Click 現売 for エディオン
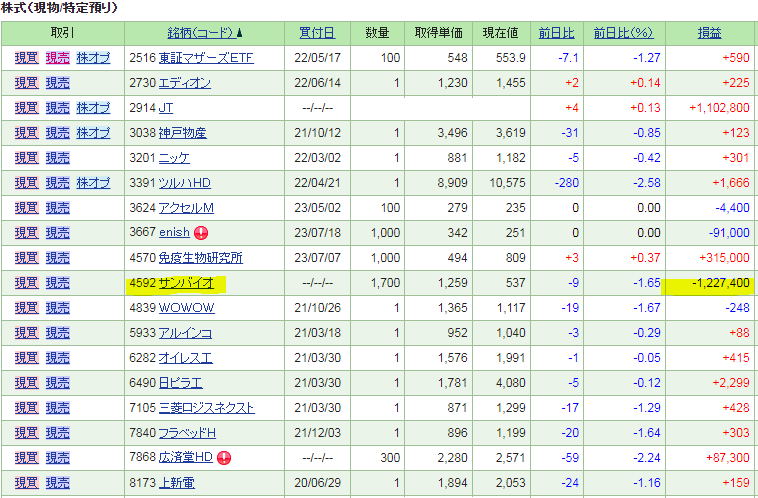 (58, 83)
